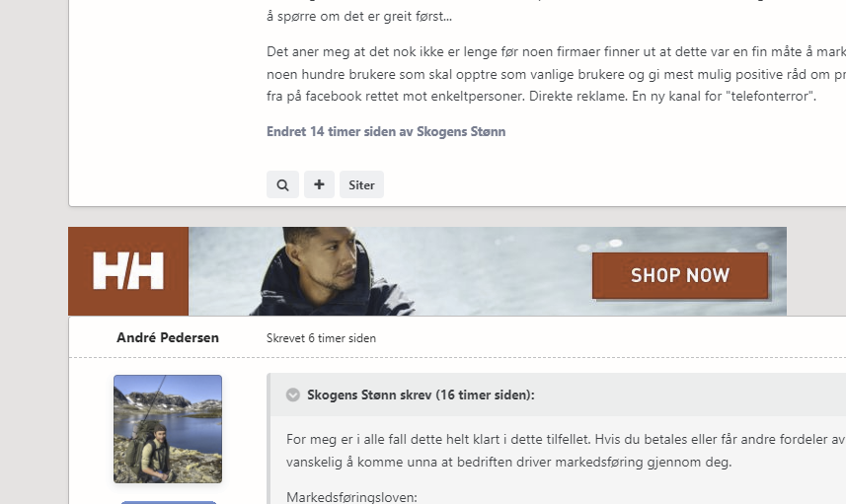846x504 pixels.
Task: Click the man pictured in the banner ad
Action: click(x=316, y=271)
